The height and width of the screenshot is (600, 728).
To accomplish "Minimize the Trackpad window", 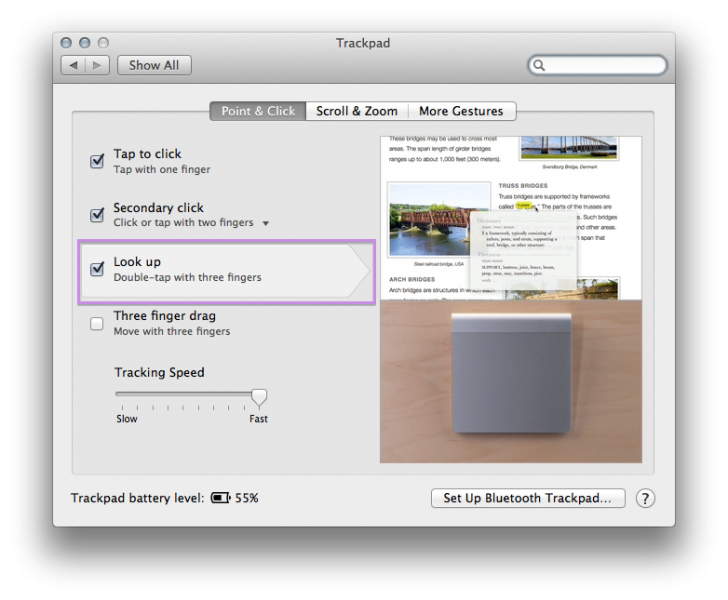I will 84,43.
